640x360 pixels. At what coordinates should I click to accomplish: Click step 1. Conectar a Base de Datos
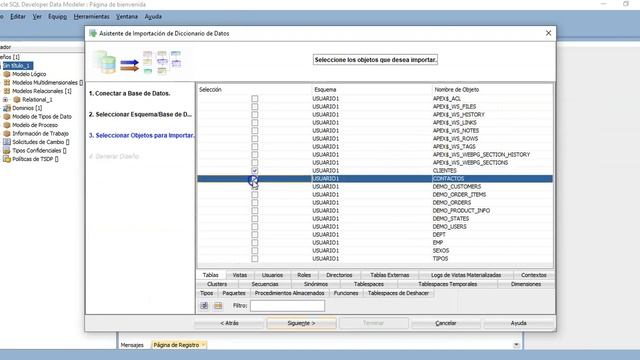[129, 93]
